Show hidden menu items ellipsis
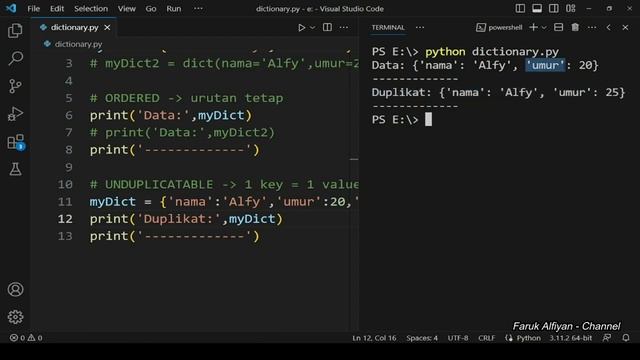Viewport: 640px width, 360px height. (198, 9)
